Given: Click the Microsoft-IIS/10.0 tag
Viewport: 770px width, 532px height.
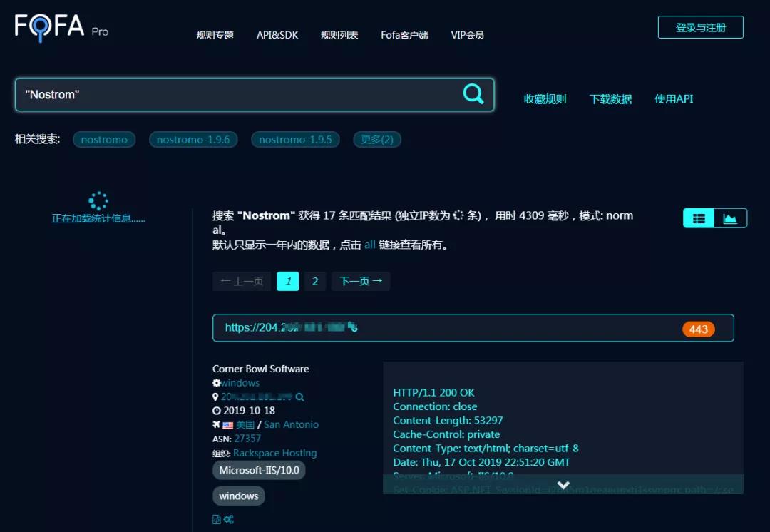Looking at the screenshot, I should [x=259, y=470].
